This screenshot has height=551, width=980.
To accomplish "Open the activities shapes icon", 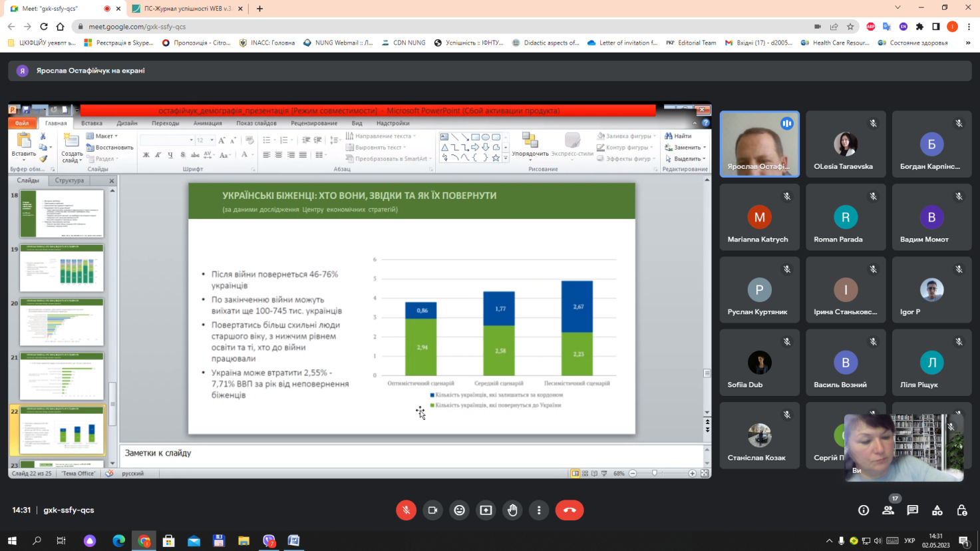I will 937,510.
